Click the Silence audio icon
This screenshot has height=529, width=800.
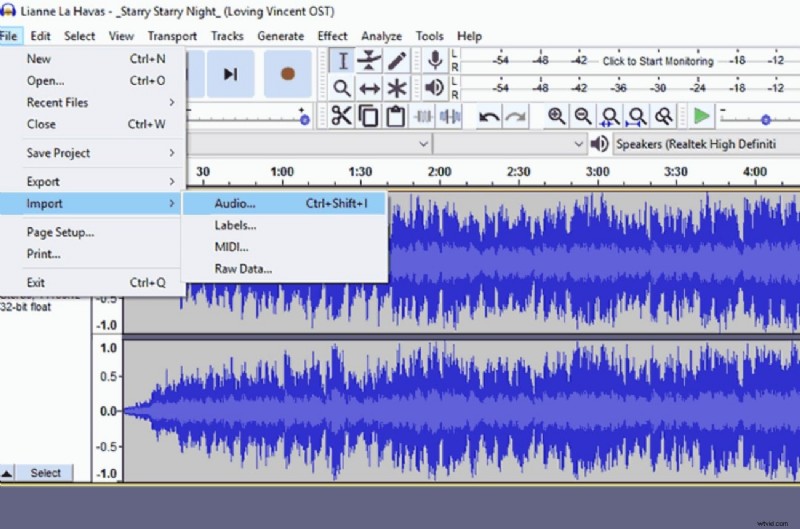click(x=450, y=116)
